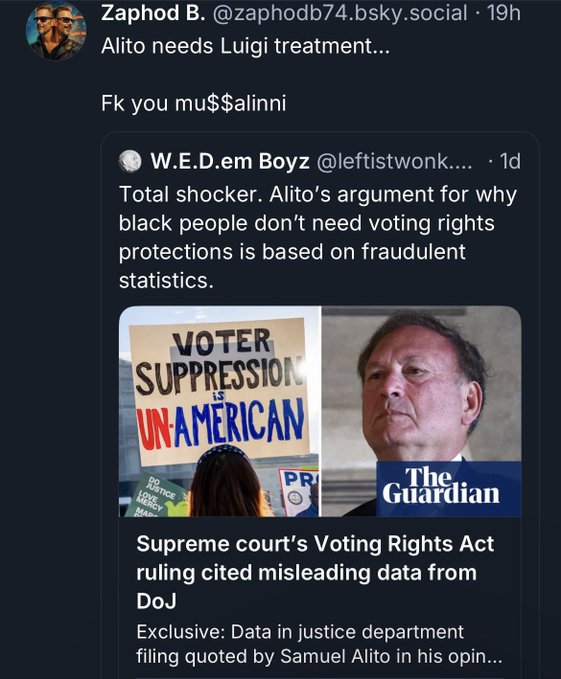The height and width of the screenshot is (679, 561).
Task: Open the @zaphodb74.bsky.social handle
Action: pos(339,13)
